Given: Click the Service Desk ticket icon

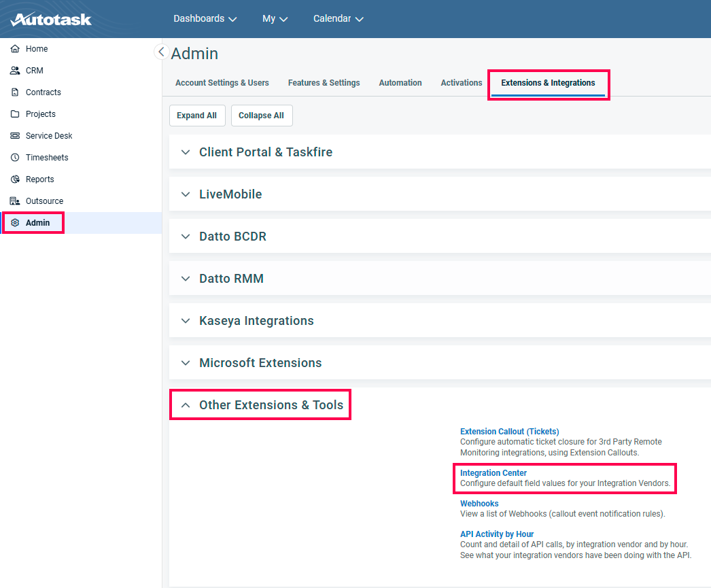Looking at the screenshot, I should click(15, 136).
